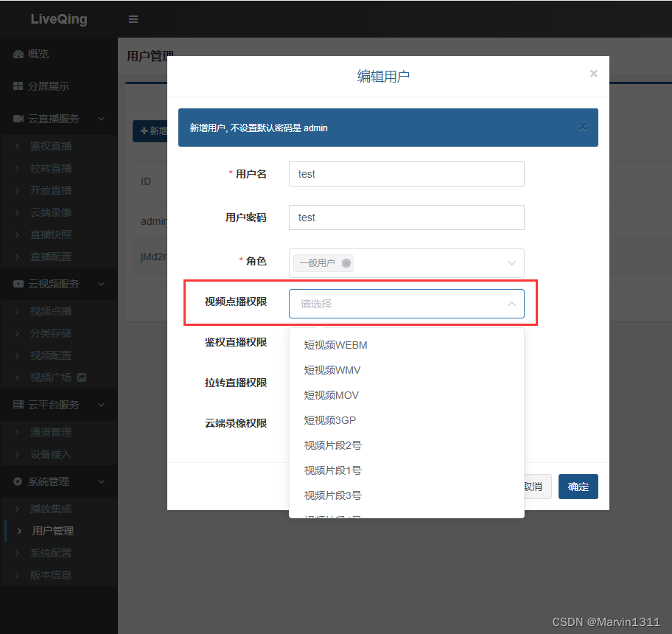Select 短视频3GP from the list
This screenshot has height=634, width=672.
(x=406, y=420)
